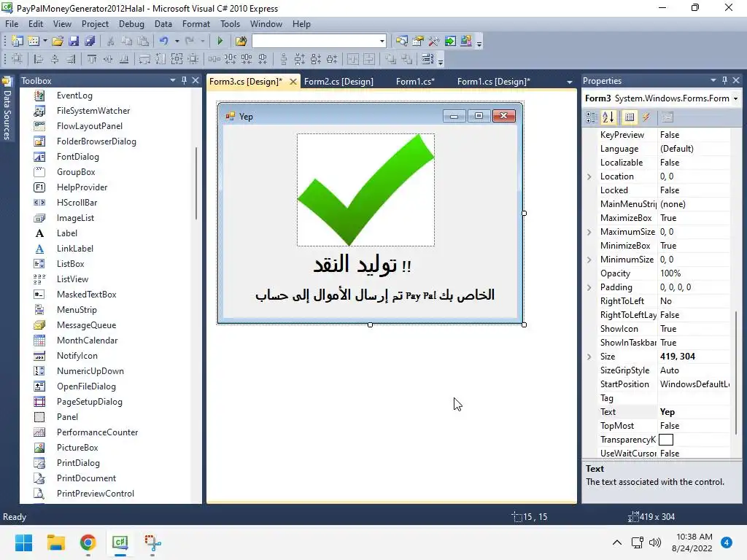
Task: Start debugging with the green play icon
Action: coord(220,41)
